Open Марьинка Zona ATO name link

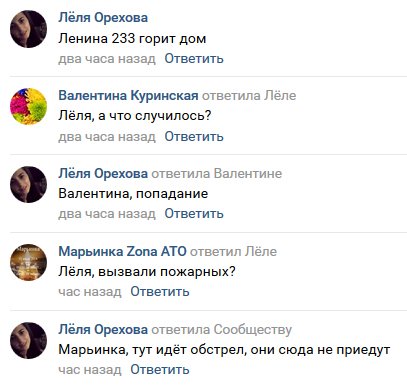tap(122, 251)
